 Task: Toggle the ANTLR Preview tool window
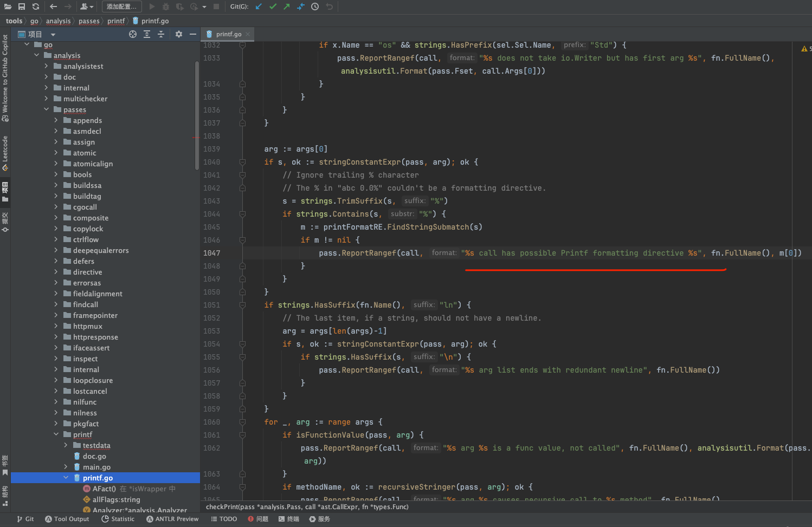click(172, 519)
